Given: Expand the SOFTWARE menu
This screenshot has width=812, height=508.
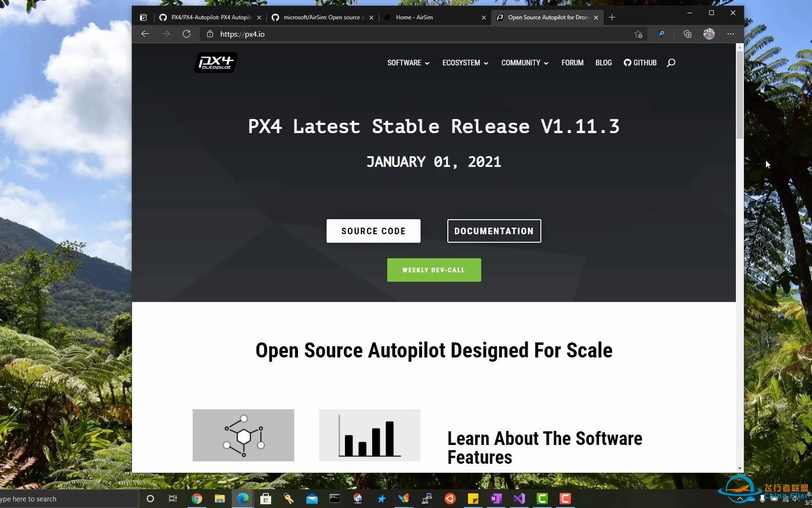Looking at the screenshot, I should point(408,63).
